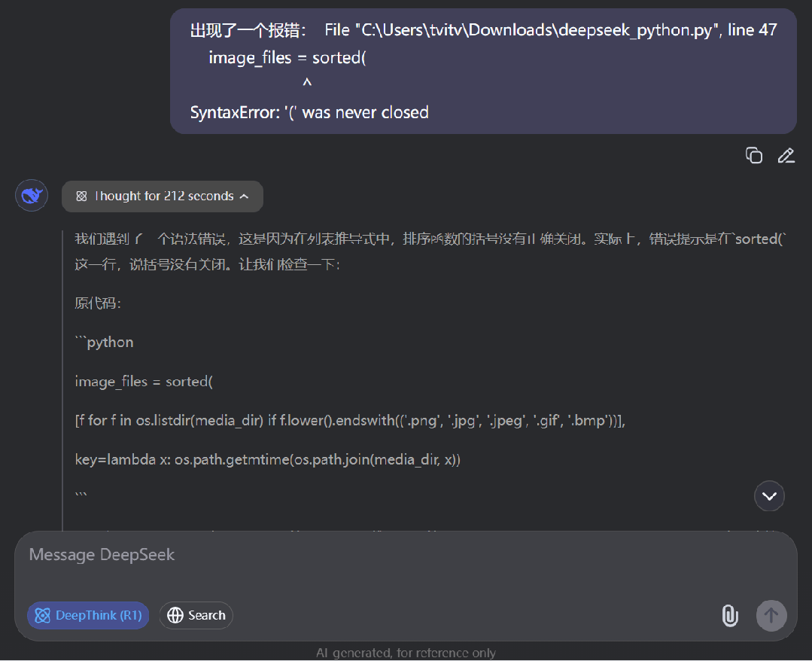Click the text 'SyntaxError: '(' was never closed'

(x=309, y=112)
